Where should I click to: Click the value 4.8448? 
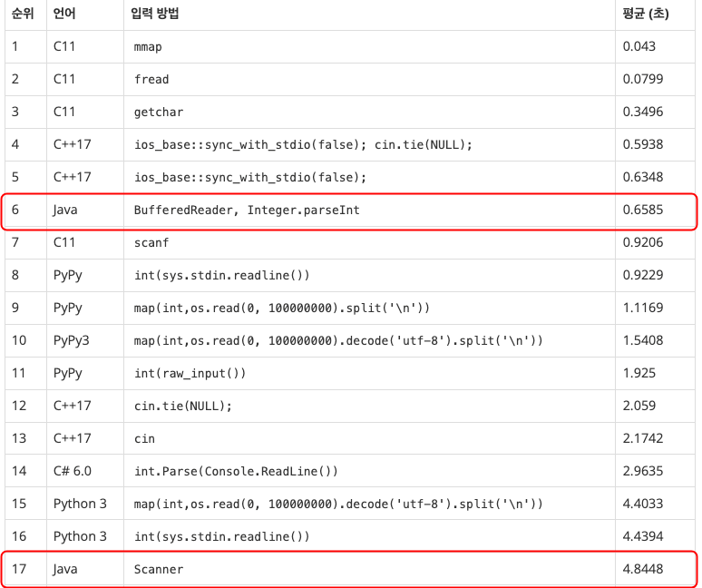coord(642,570)
